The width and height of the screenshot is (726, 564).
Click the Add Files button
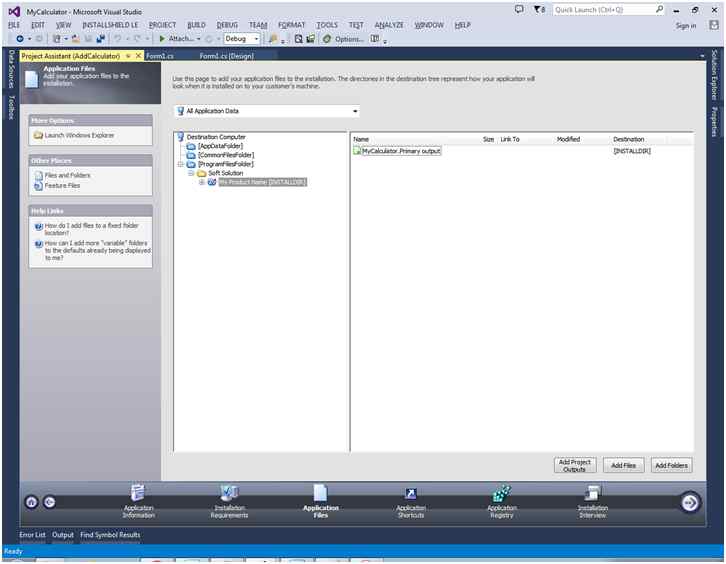click(623, 465)
